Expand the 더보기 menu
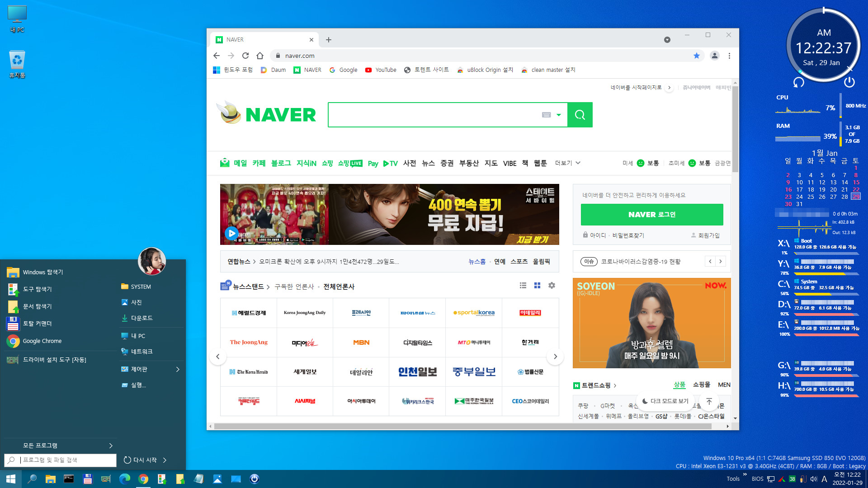This screenshot has width=868, height=488. [568, 163]
